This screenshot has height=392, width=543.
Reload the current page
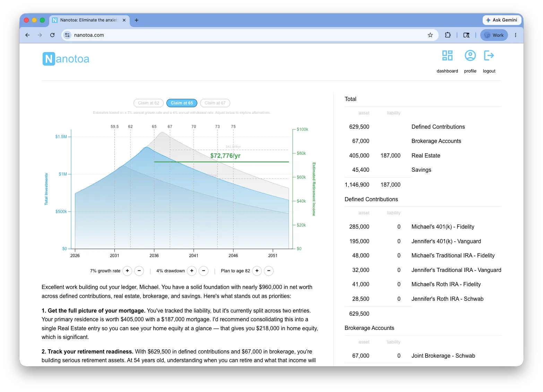(x=52, y=35)
